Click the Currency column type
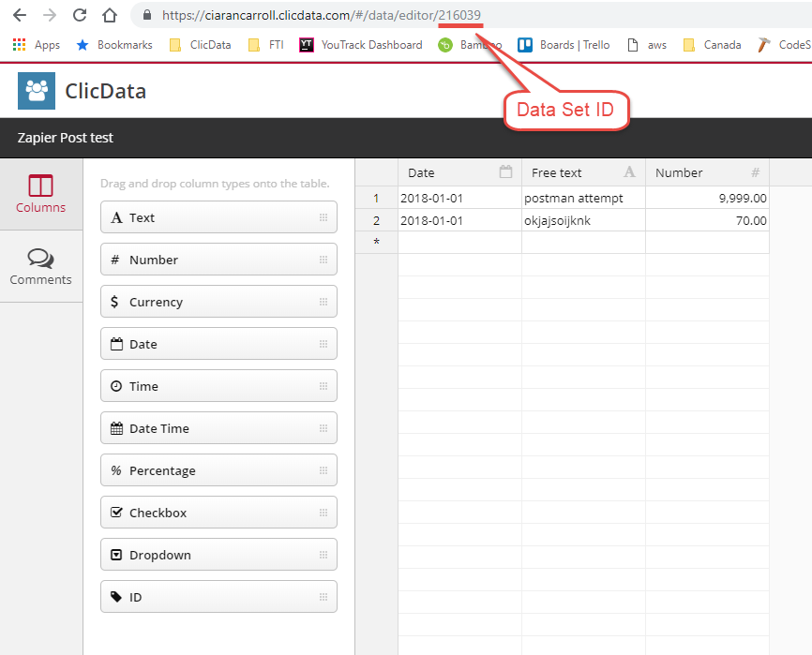 pyautogui.click(x=218, y=302)
